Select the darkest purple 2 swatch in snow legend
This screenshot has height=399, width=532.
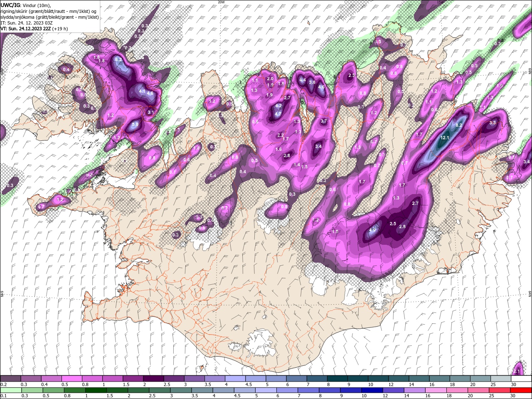coord(153,379)
